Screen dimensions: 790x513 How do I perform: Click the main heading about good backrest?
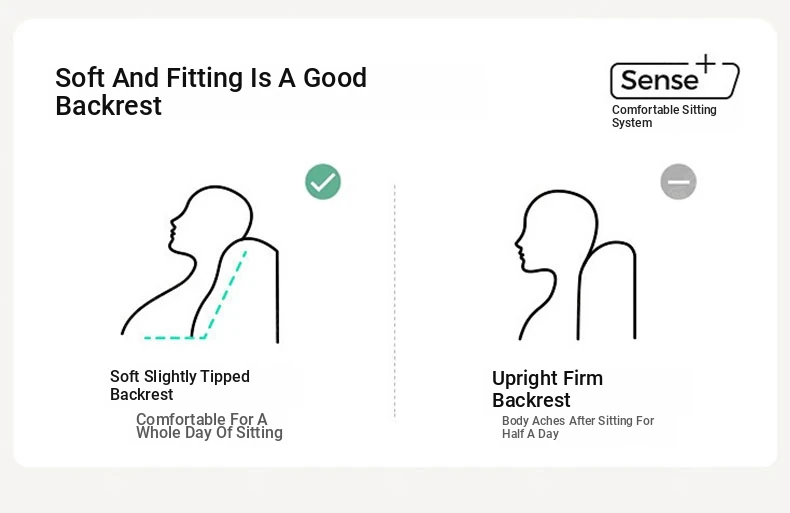211,91
